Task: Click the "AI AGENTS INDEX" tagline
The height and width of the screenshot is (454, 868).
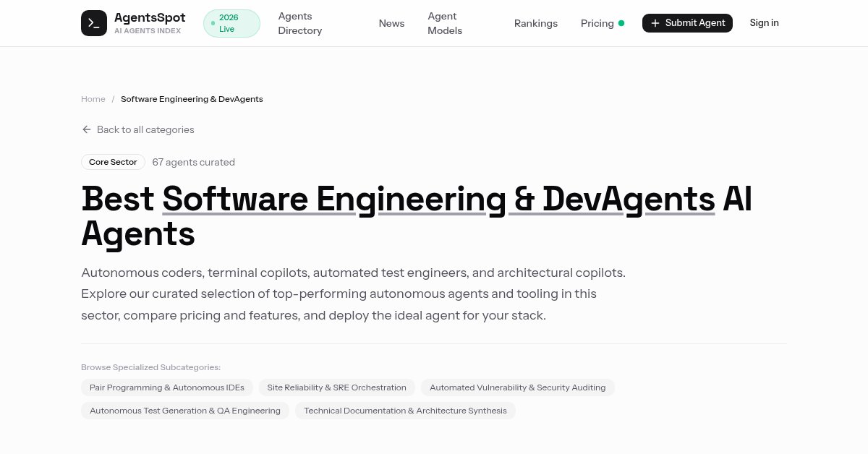Action: click(148, 31)
